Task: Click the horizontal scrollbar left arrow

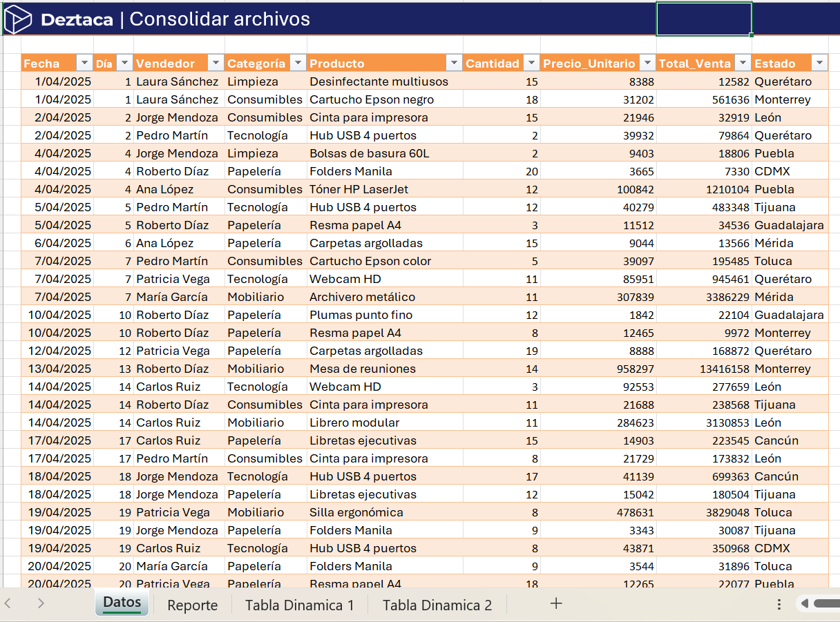Action: click(x=805, y=603)
